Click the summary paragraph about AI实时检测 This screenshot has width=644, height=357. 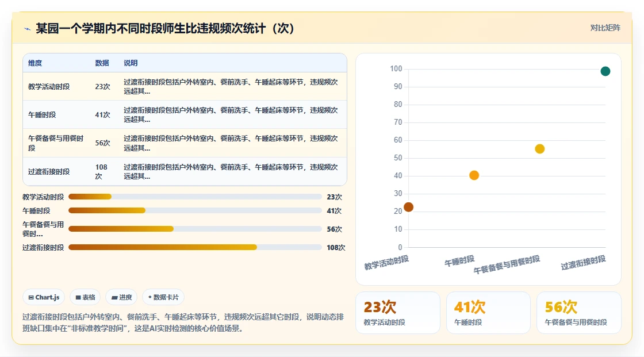pos(183,323)
